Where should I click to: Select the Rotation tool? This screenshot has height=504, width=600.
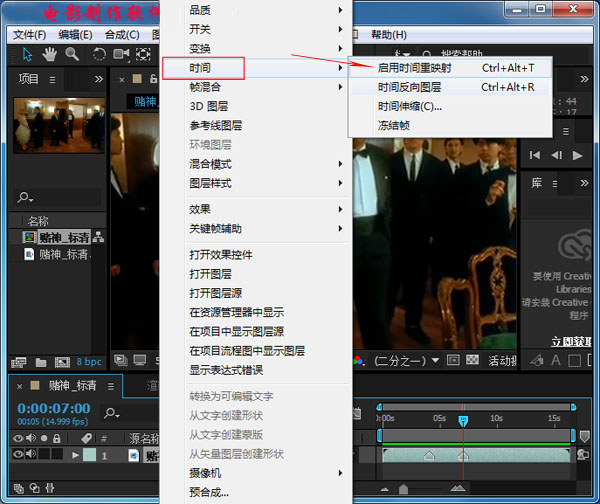point(99,54)
